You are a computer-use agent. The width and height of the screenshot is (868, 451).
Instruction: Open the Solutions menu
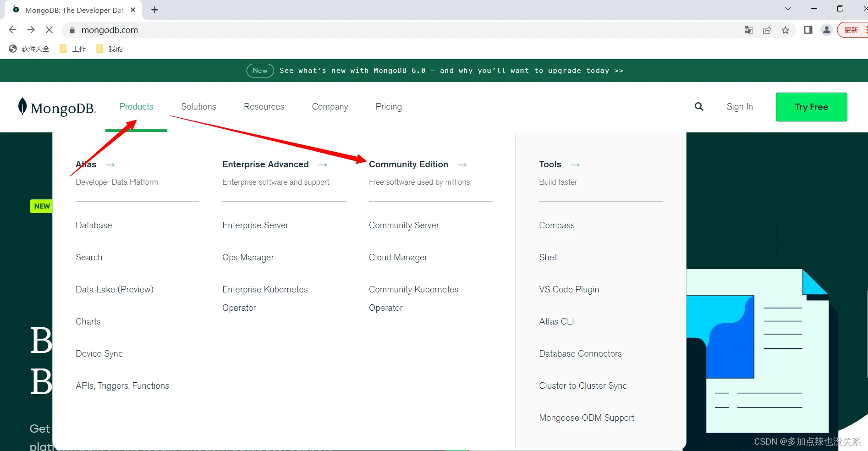pos(198,107)
